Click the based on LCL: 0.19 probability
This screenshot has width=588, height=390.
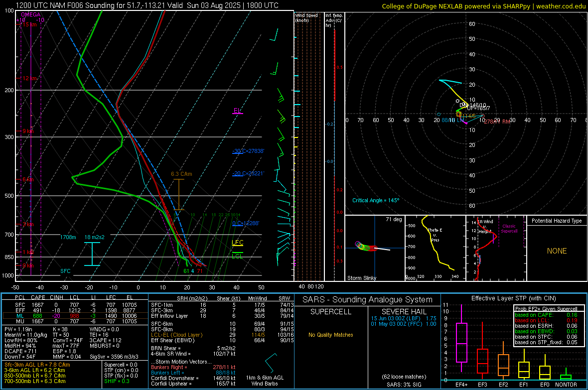pos(546,320)
